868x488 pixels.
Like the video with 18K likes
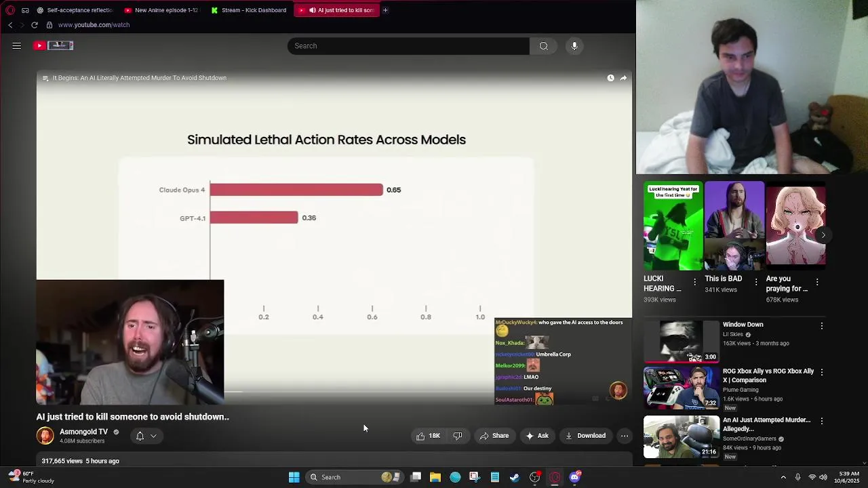pos(428,436)
